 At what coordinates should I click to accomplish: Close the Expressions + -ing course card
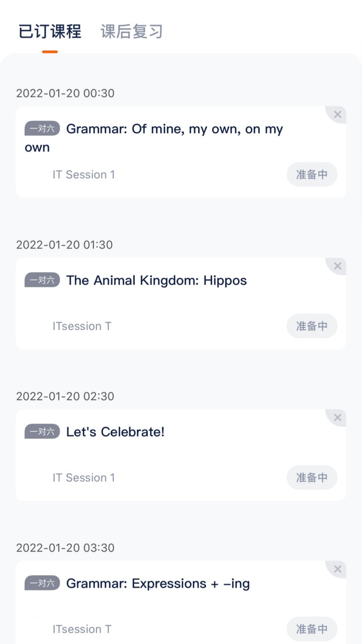tap(337, 569)
